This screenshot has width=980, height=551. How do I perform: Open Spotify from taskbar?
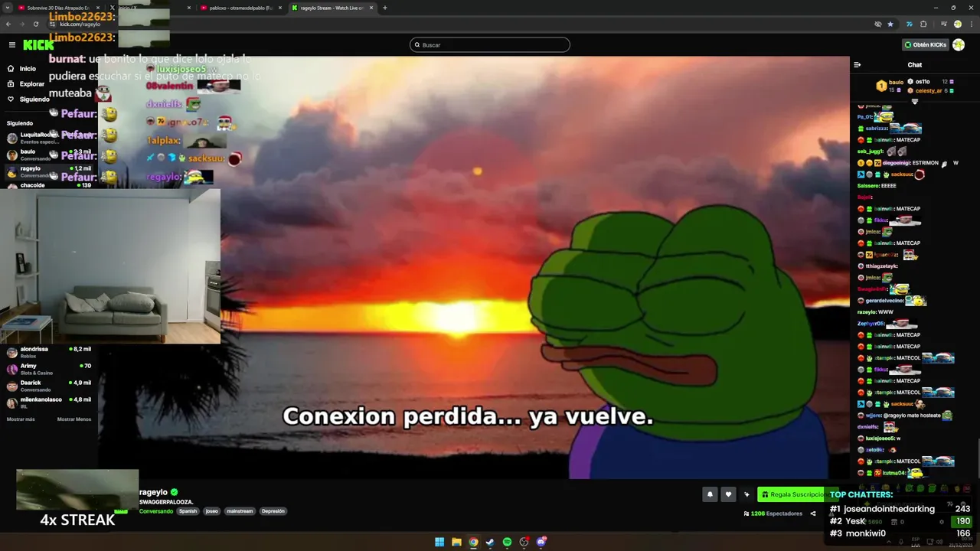(507, 542)
